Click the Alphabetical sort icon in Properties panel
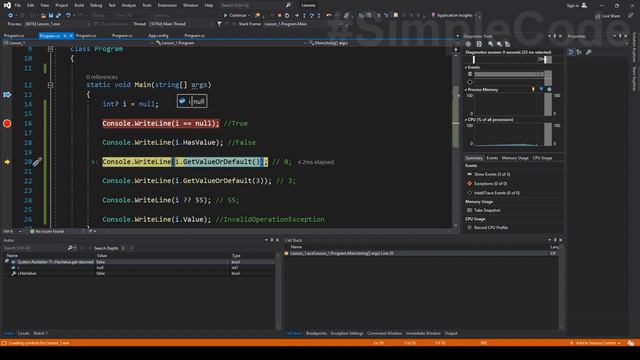The image size is (640, 360). click(579, 52)
